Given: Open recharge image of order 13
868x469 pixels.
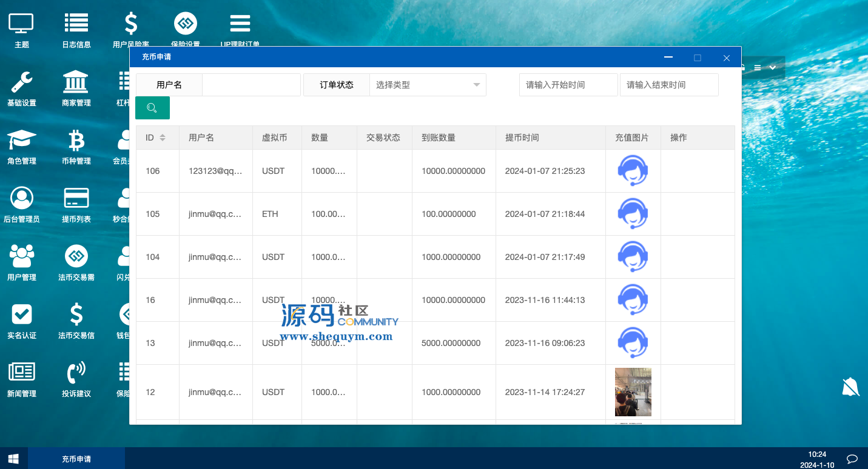Looking at the screenshot, I should tap(633, 343).
